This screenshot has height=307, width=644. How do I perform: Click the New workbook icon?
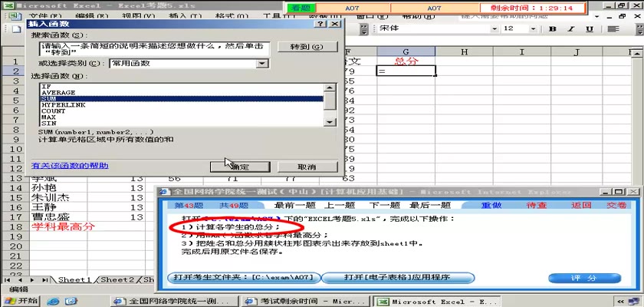[x=16, y=29]
